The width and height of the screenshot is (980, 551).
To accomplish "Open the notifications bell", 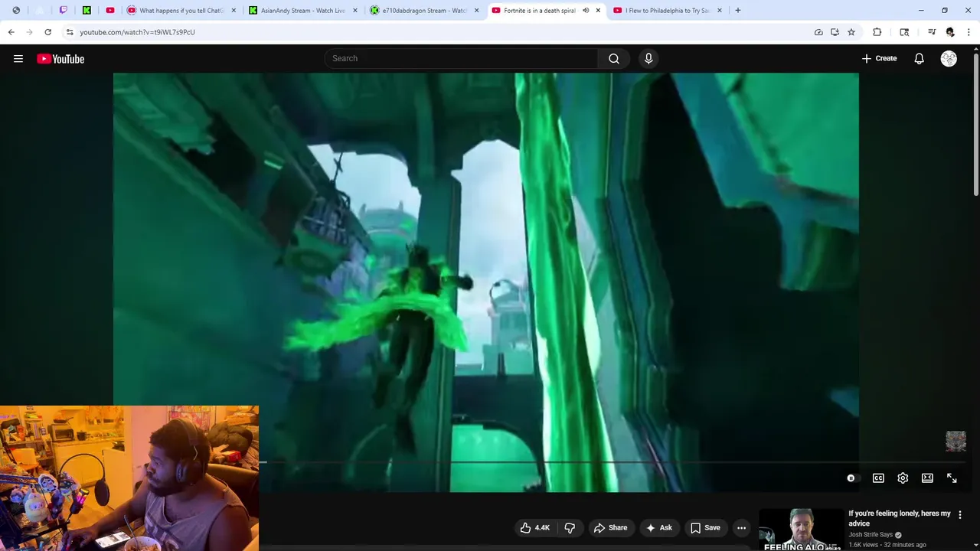I will (919, 59).
